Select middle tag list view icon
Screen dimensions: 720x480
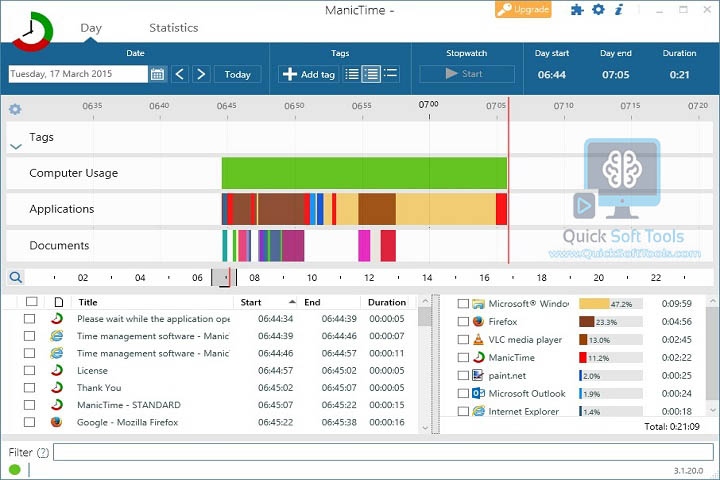[x=371, y=74]
